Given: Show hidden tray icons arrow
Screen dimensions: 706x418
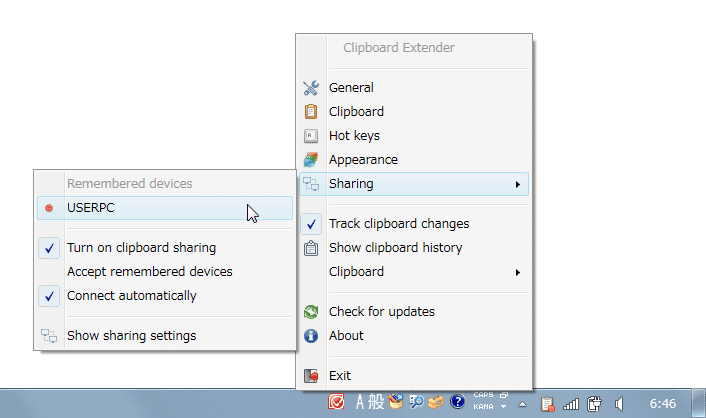Looking at the screenshot, I should coord(522,404).
